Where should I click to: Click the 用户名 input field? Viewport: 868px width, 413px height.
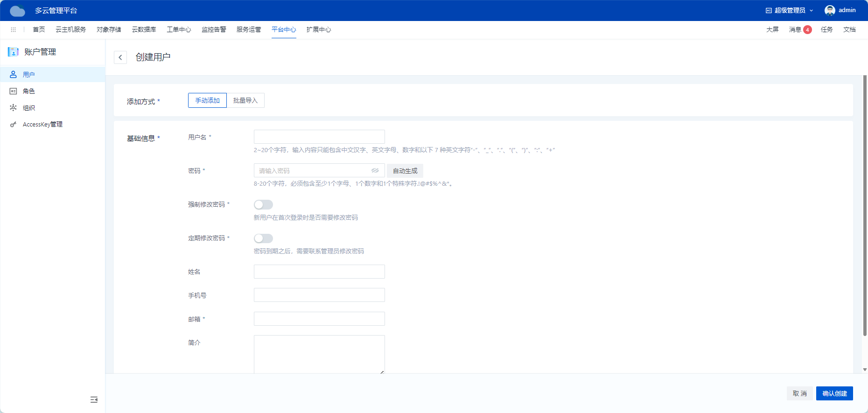pyautogui.click(x=319, y=137)
